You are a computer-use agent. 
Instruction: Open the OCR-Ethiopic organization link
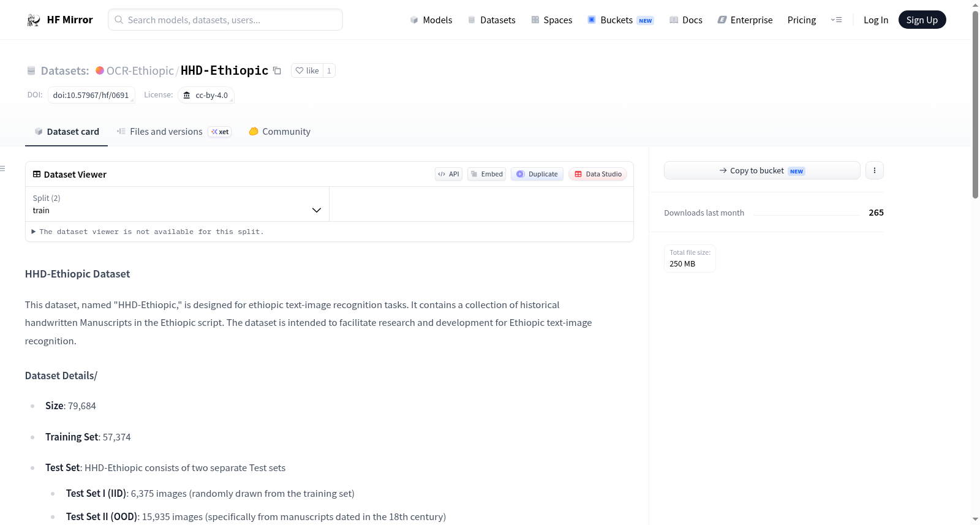140,70
